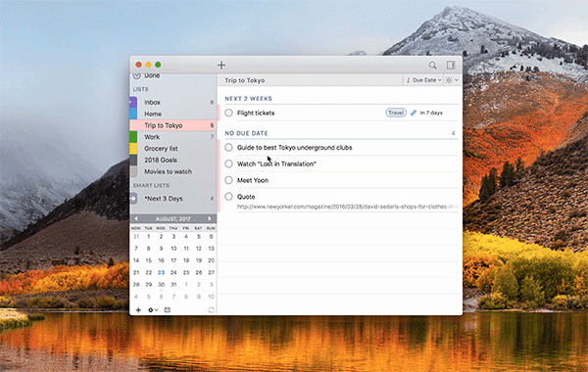Open the gear settings menu at sidebar bottom
Viewport: 588px width, 372px height.
click(153, 309)
